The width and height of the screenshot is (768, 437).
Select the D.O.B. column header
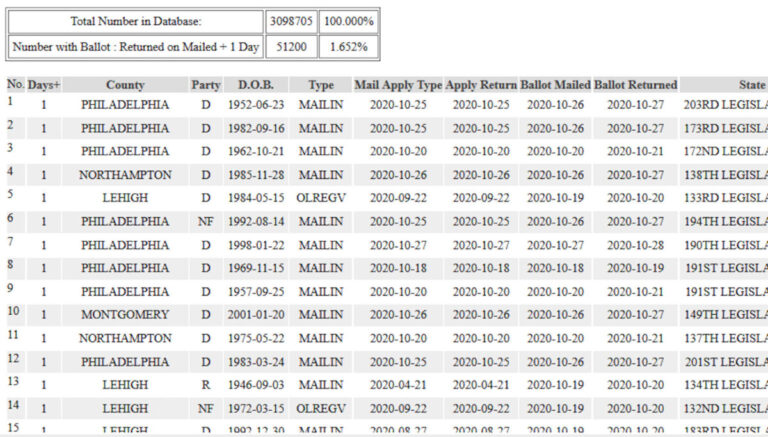(256, 85)
